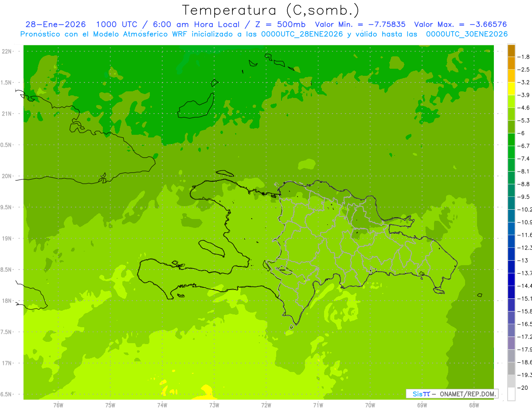Viewport: 532px width, 411px height.
Task: Click the lime swatch between -3.9 and -4.6
Action: (x=511, y=102)
